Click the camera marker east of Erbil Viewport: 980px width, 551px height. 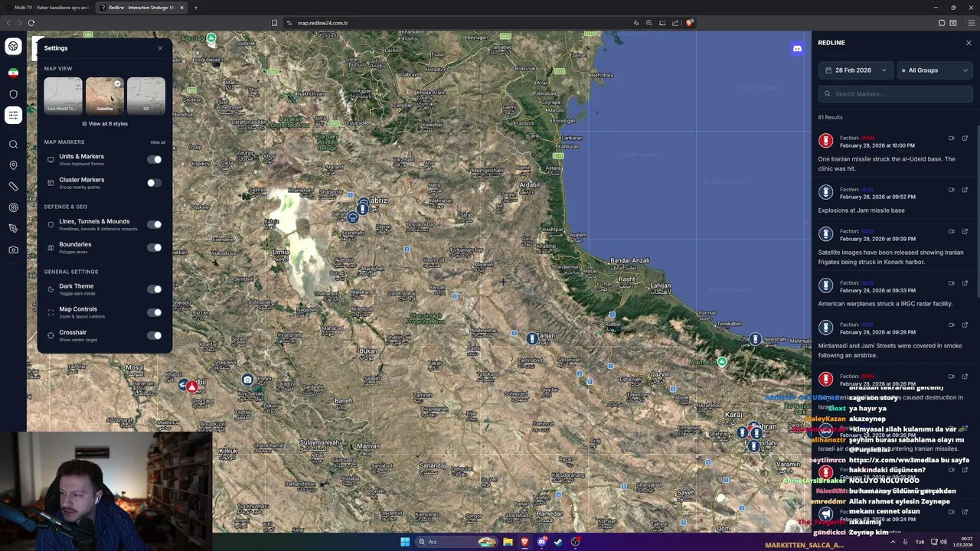point(247,380)
